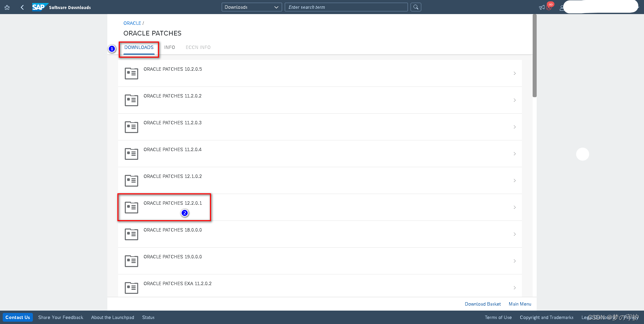644x324 pixels.
Task: Open About the Launchpad link
Action: click(x=113, y=317)
